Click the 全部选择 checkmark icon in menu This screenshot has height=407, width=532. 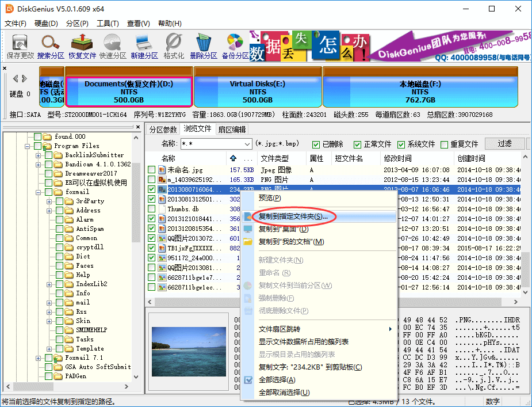coord(248,380)
